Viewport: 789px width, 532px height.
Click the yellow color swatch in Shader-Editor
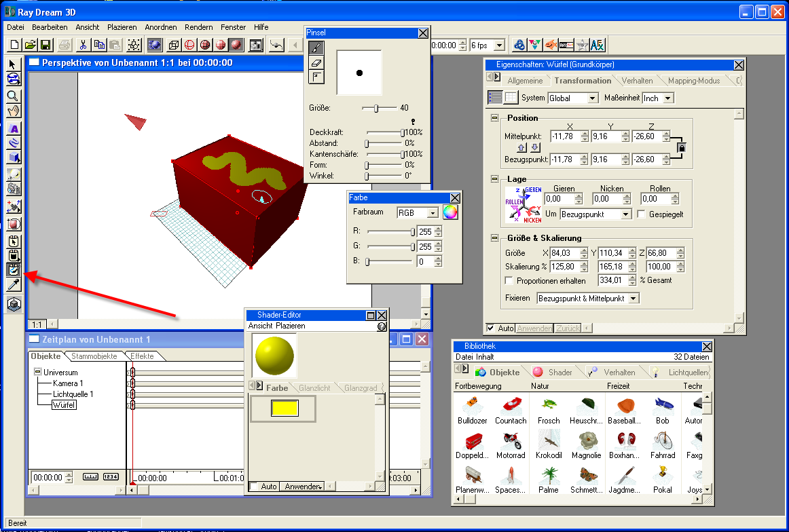(285, 408)
